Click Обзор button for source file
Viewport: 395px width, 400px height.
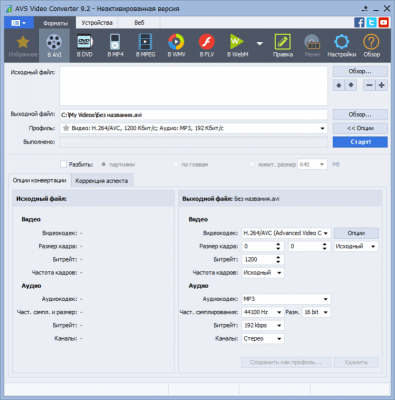[x=360, y=71]
